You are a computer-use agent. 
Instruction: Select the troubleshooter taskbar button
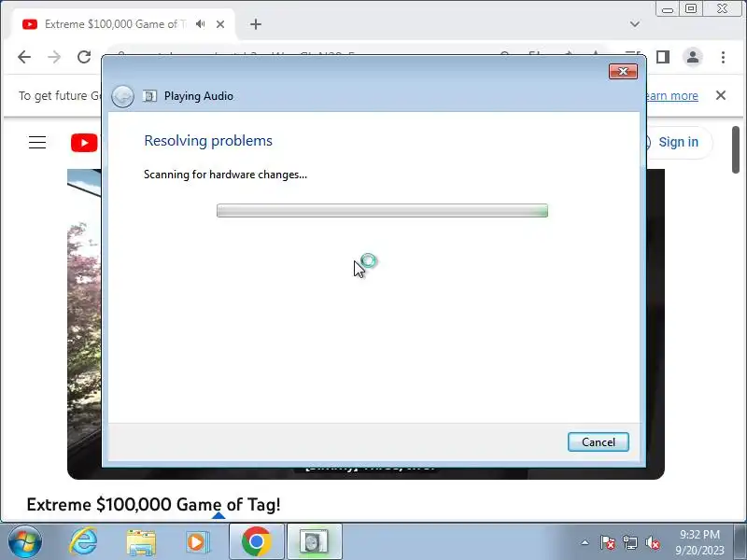(314, 542)
